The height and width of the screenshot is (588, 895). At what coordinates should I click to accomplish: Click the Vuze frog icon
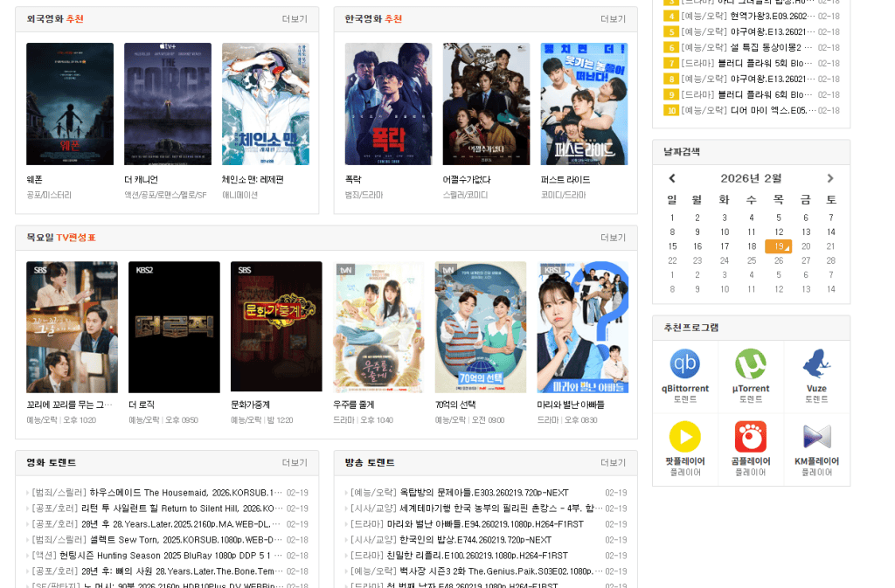tap(816, 363)
